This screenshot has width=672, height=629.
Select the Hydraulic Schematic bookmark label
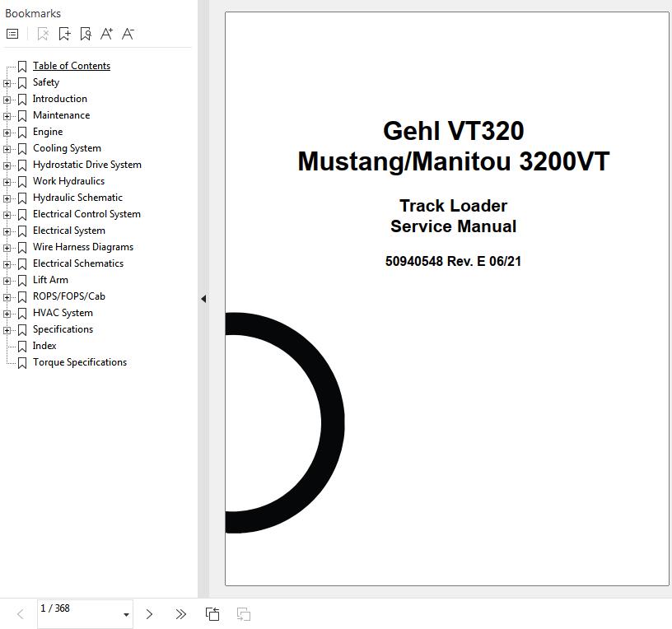pos(77,198)
